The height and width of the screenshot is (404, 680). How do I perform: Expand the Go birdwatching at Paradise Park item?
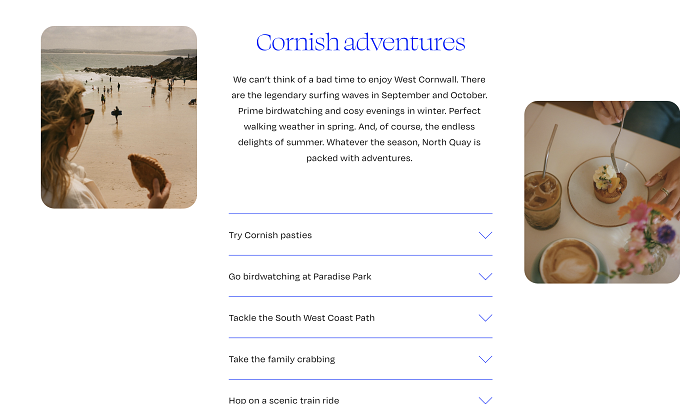tap(300, 277)
